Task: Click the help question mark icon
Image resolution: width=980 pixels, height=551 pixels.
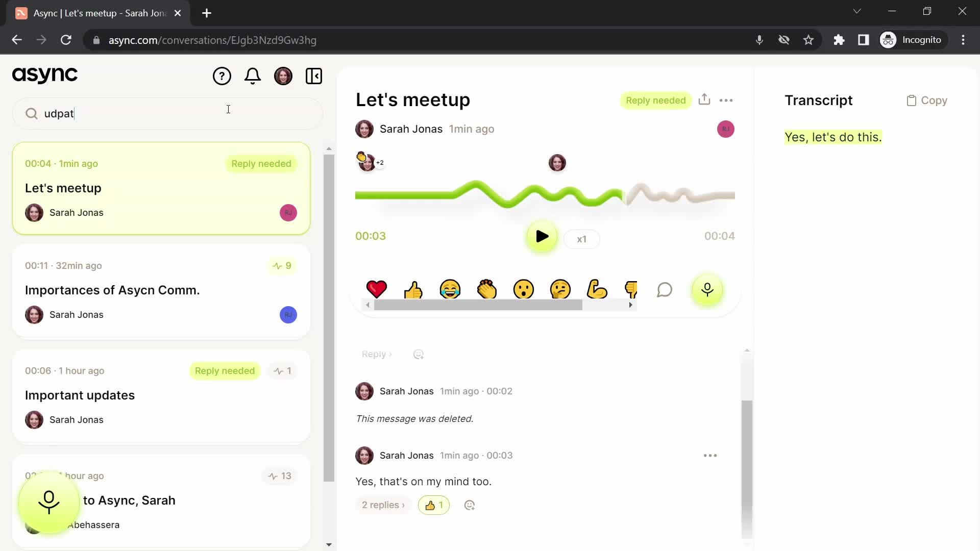Action: (223, 76)
